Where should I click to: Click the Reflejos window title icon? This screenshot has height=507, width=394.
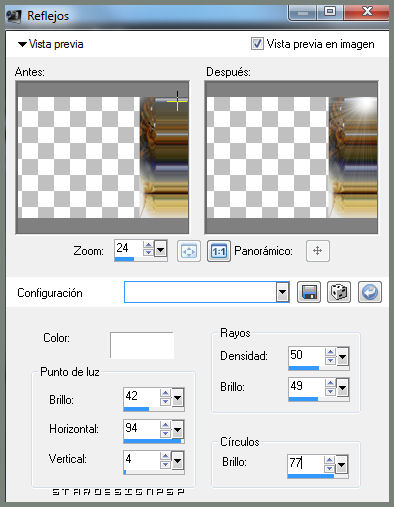point(14,16)
